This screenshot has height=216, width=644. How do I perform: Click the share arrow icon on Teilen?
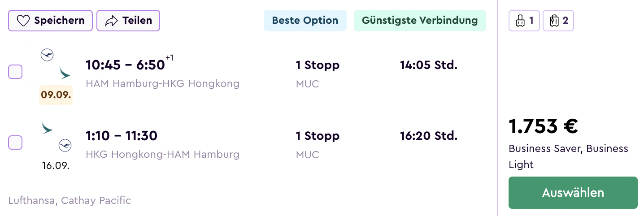(x=111, y=21)
